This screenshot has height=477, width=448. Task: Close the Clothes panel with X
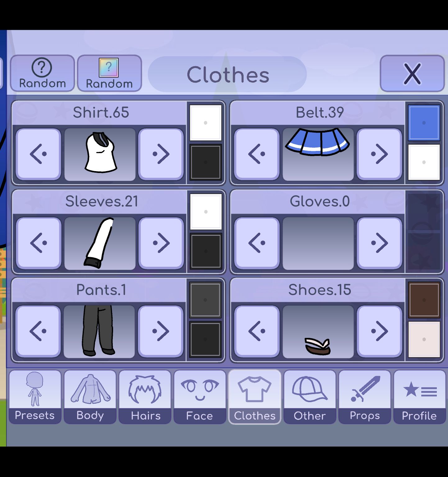pyautogui.click(x=412, y=73)
